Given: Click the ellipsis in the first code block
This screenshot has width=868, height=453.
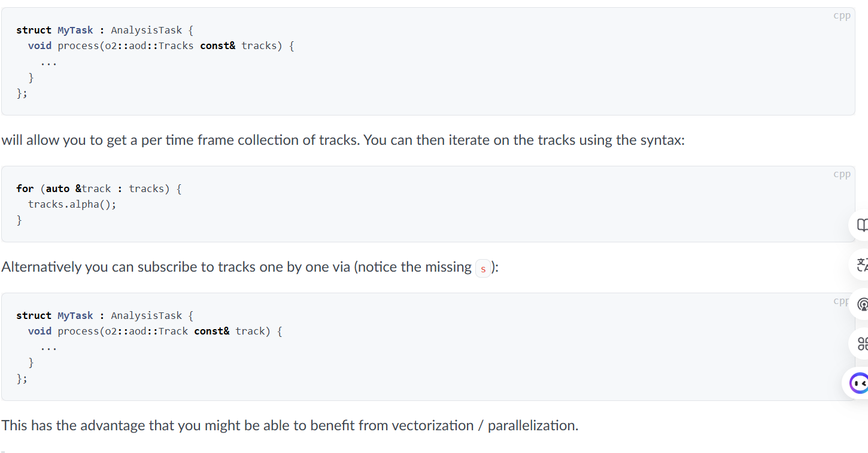Looking at the screenshot, I should click(x=48, y=62).
